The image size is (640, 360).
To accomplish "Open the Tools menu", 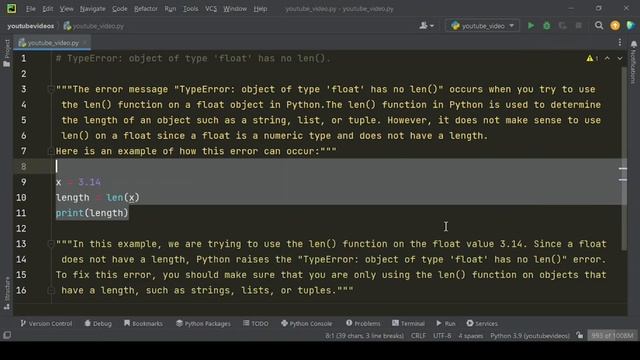I will pyautogui.click(x=191, y=9).
